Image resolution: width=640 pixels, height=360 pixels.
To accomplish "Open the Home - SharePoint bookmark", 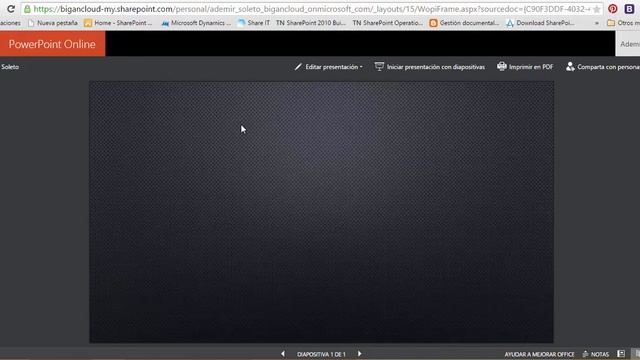I will coord(118,23).
